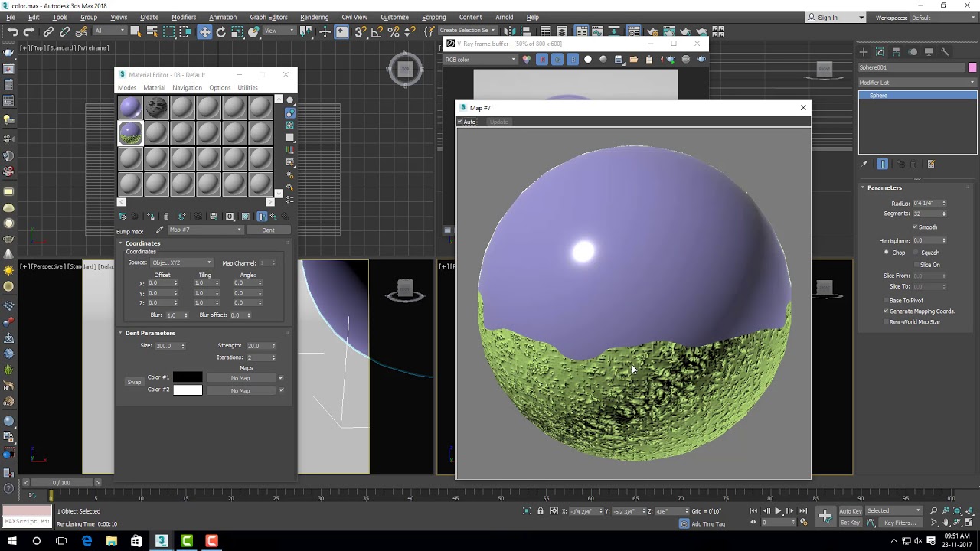The height and width of the screenshot is (551, 980).
Task: Click Video Color Check icon
Action: tap(290, 150)
